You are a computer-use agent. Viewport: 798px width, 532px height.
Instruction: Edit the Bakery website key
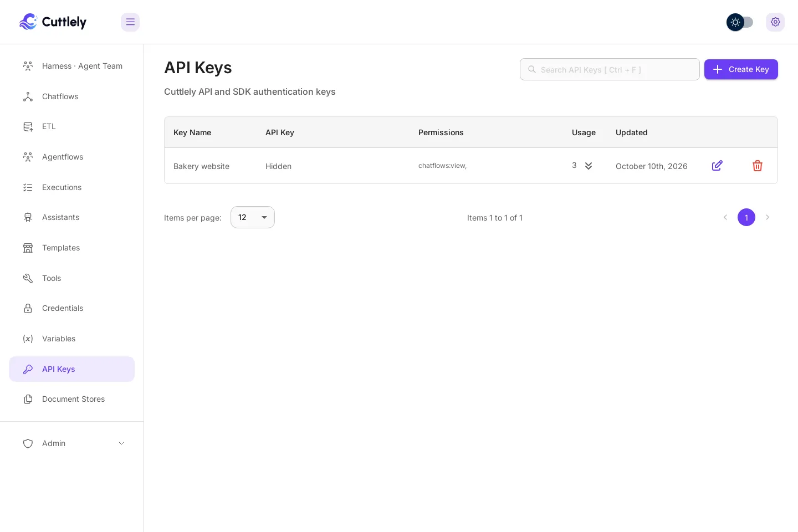pos(717,166)
